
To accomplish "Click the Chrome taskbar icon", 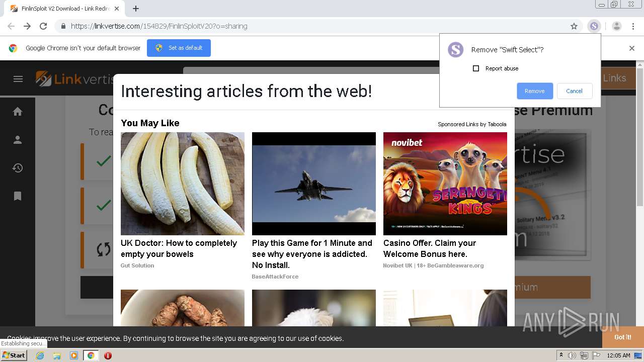I will 91,355.
